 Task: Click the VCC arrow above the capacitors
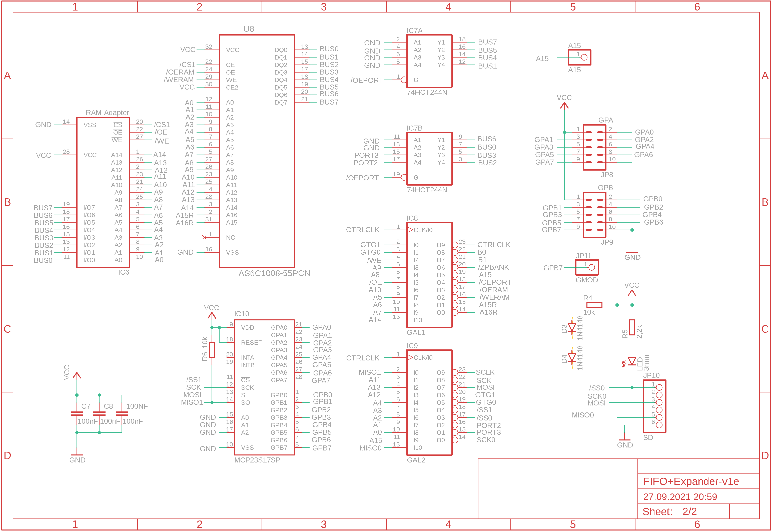pos(77,375)
